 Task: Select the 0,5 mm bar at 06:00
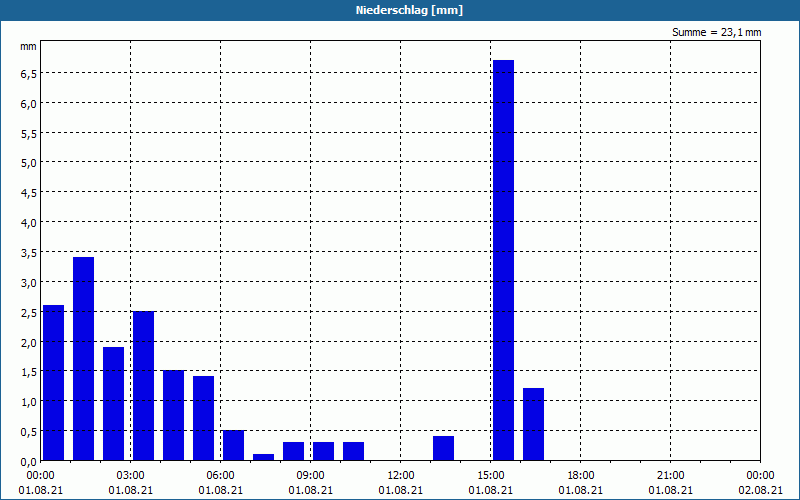233,445
